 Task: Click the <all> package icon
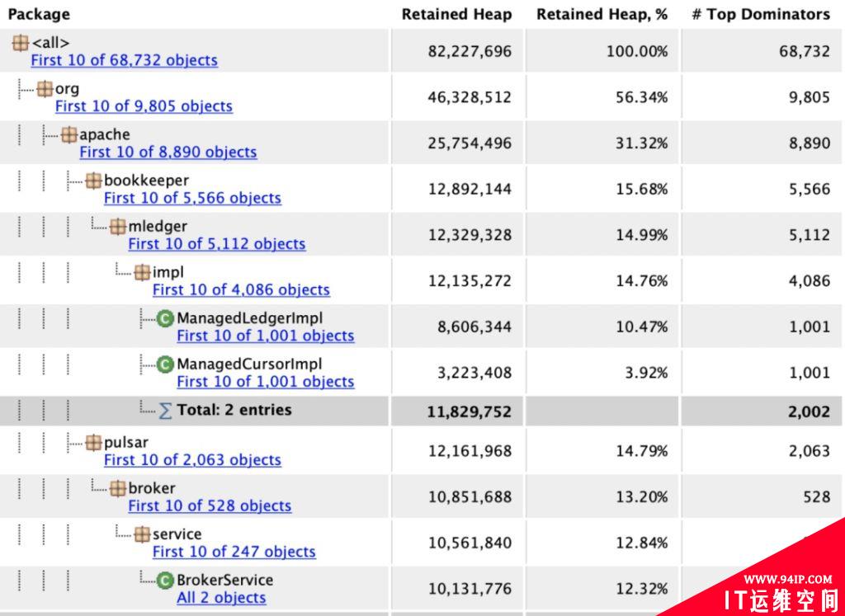(x=20, y=43)
